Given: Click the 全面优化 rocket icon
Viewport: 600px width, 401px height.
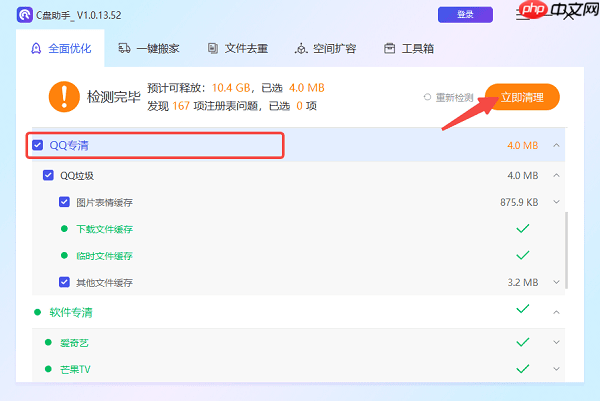Looking at the screenshot, I should pyautogui.click(x=36, y=49).
